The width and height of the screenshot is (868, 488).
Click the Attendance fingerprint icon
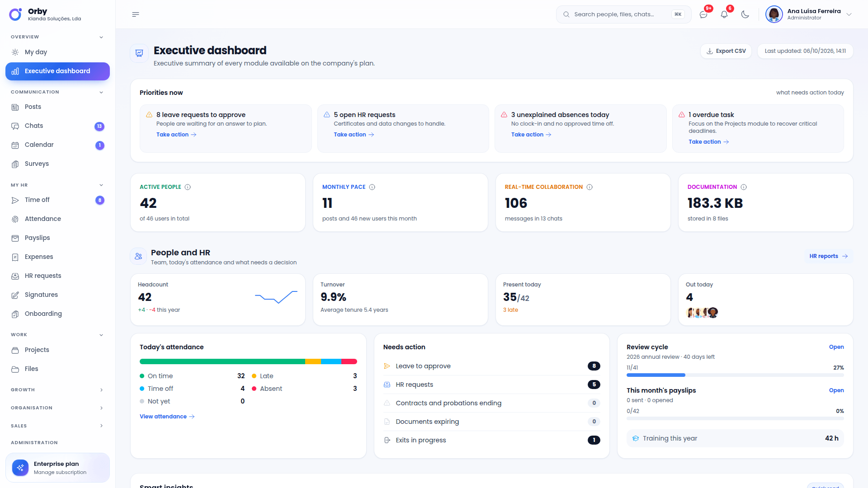[15, 219]
